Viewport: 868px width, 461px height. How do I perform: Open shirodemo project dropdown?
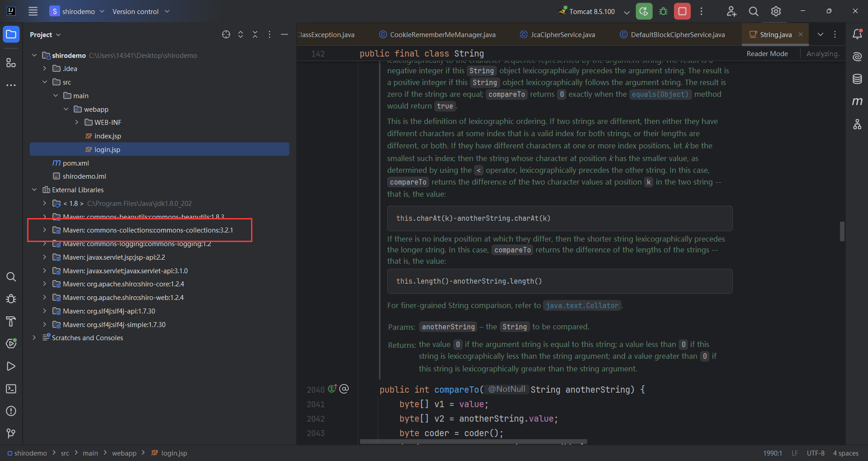[77, 11]
